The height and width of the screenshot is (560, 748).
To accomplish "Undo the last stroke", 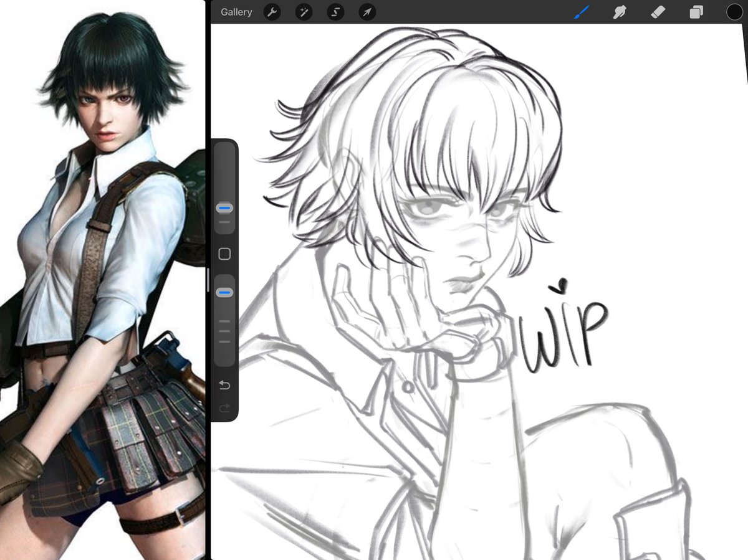I will (x=224, y=385).
